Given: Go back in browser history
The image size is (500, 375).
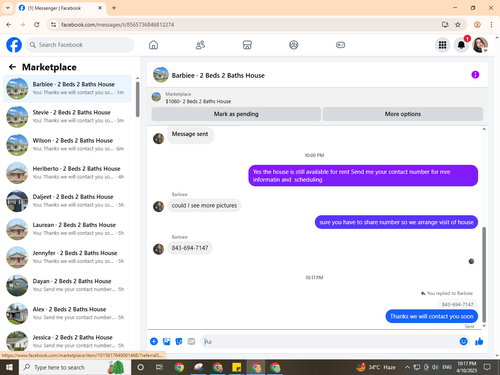Looking at the screenshot, I should coord(9,24).
